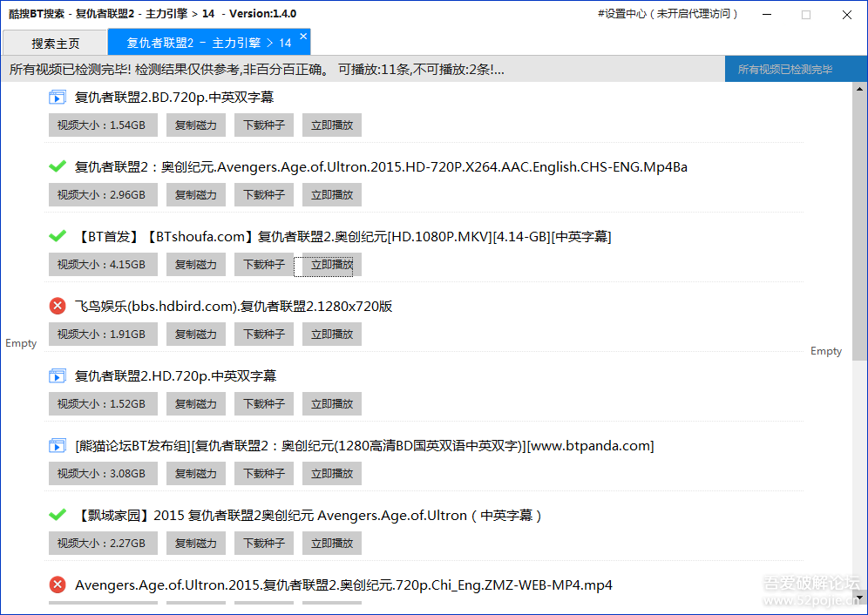This screenshot has width=868, height=615.
Task: Open #设置中心 in the title bar
Action: click(x=668, y=14)
